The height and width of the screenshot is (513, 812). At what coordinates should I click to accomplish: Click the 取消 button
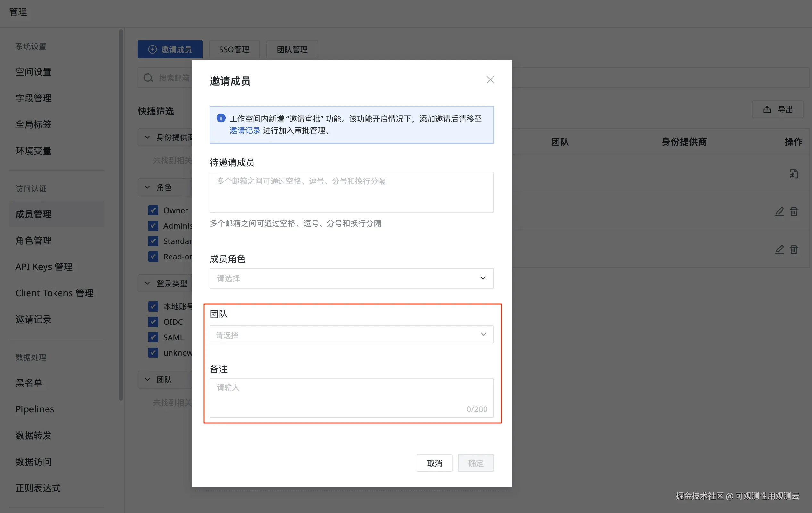[x=434, y=463]
